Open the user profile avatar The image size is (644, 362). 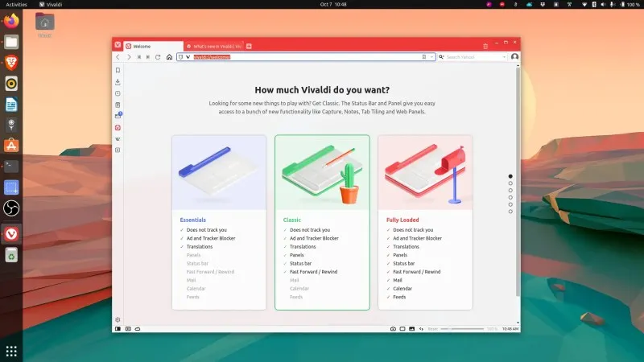[x=514, y=56]
